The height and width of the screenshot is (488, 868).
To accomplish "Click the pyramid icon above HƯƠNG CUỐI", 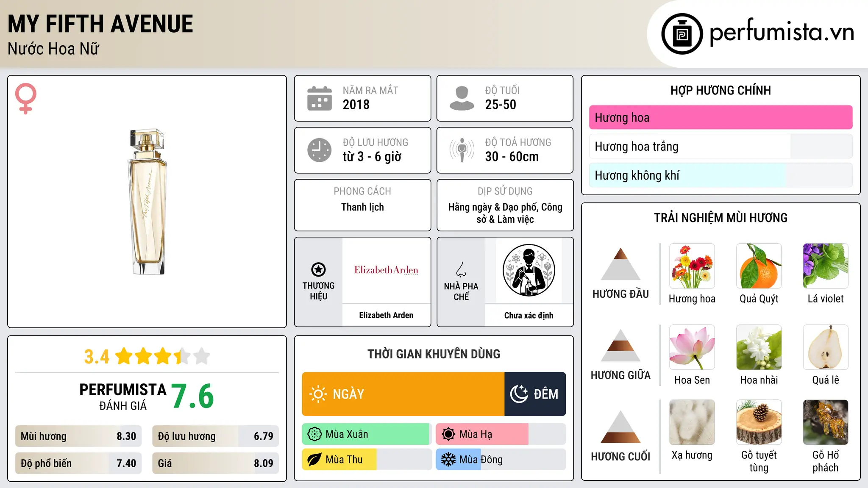I will click(x=620, y=427).
